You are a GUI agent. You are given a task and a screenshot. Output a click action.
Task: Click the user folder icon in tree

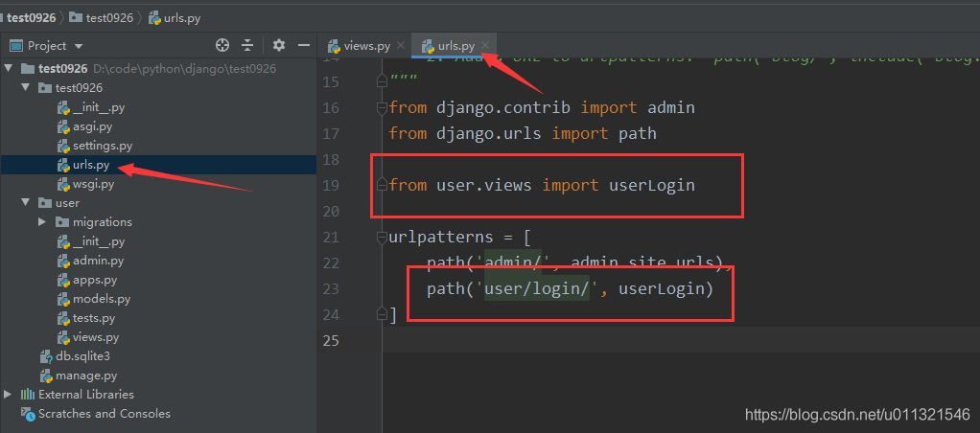click(x=44, y=203)
